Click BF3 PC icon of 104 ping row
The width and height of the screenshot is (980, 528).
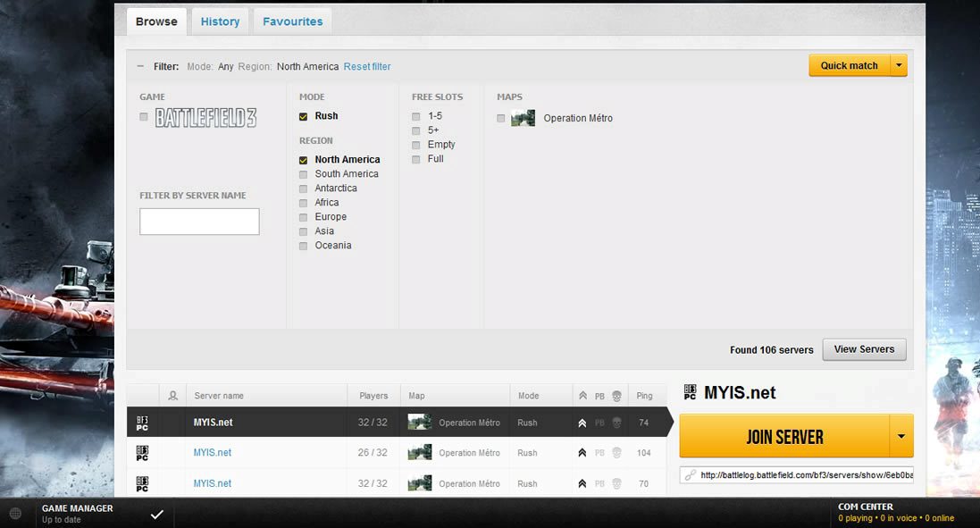tap(142, 453)
